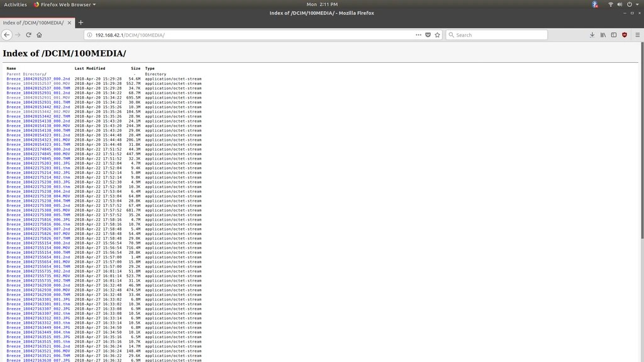Screen dimensions: 644x362
Task: Open the page actions ellipsis in address bar
Action: pyautogui.click(x=418, y=35)
